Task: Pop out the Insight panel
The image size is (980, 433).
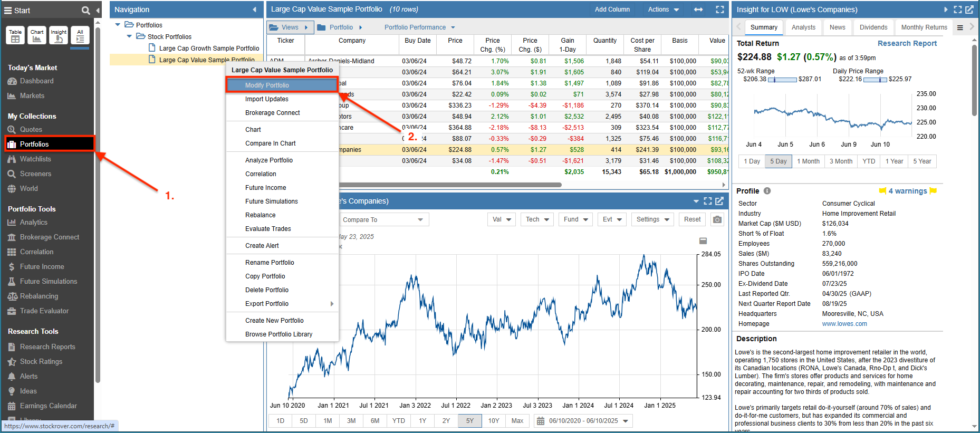Action: tap(969, 9)
